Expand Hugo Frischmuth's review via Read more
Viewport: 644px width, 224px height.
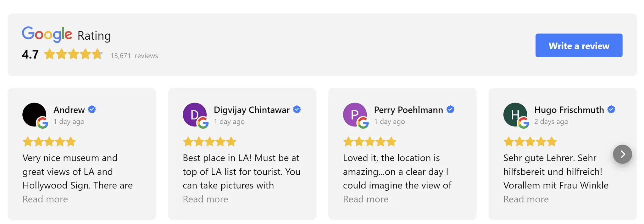tap(526, 199)
